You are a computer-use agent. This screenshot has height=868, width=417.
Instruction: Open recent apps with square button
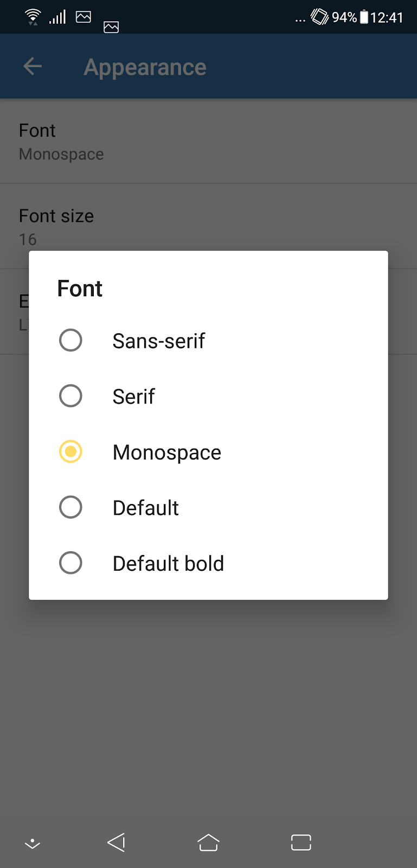[301, 843]
